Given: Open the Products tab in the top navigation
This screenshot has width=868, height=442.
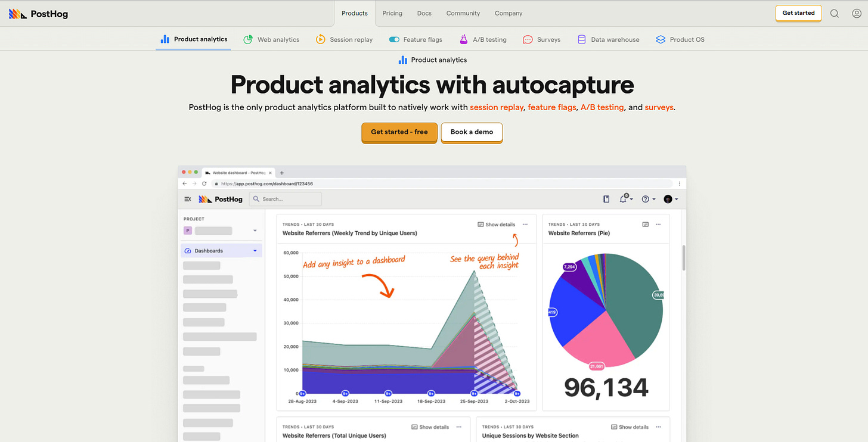Looking at the screenshot, I should point(355,13).
